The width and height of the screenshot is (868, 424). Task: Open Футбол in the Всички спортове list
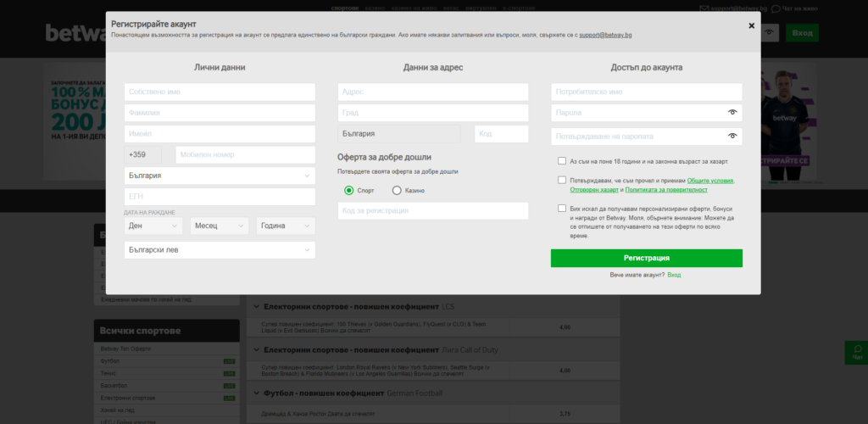(x=110, y=361)
